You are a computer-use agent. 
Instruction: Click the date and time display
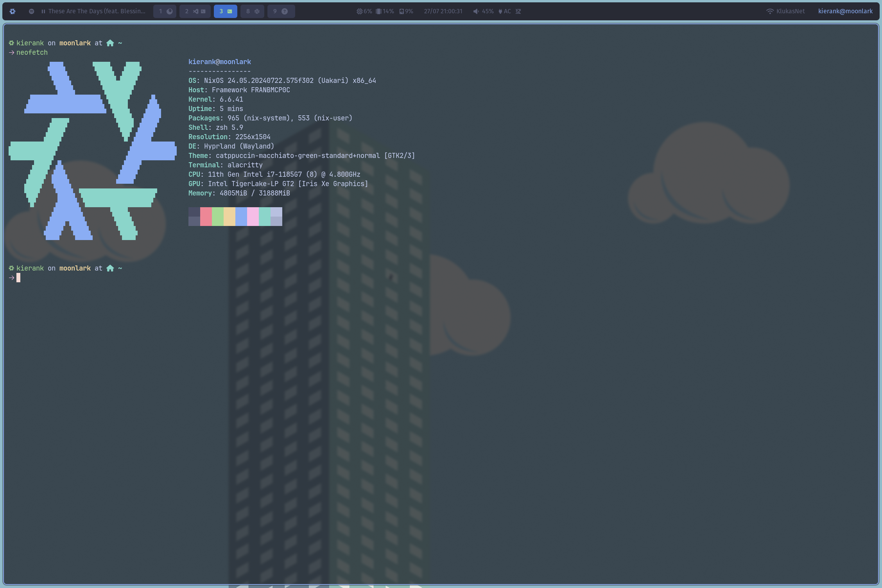[x=443, y=11]
